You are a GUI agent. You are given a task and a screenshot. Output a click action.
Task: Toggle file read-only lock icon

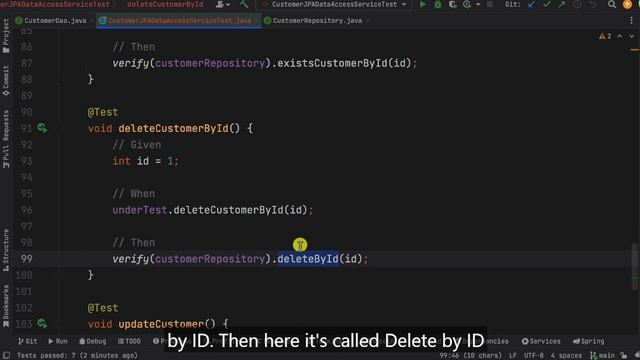coord(623,356)
